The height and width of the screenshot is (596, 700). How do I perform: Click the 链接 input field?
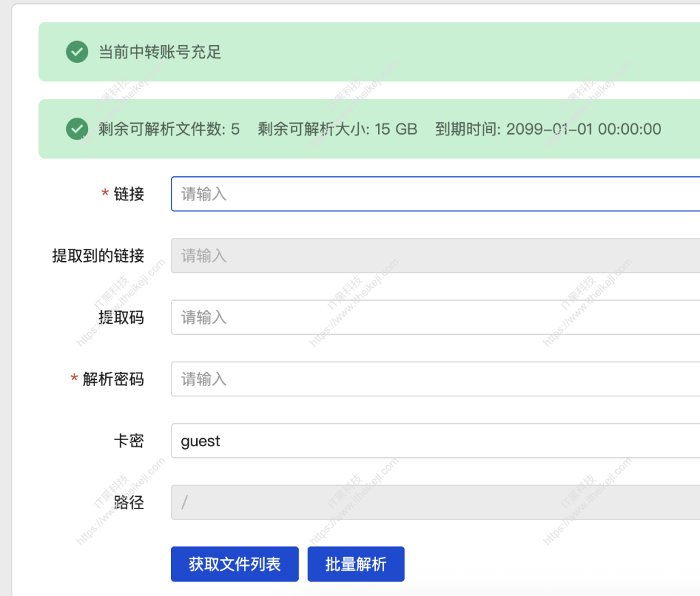point(410,194)
